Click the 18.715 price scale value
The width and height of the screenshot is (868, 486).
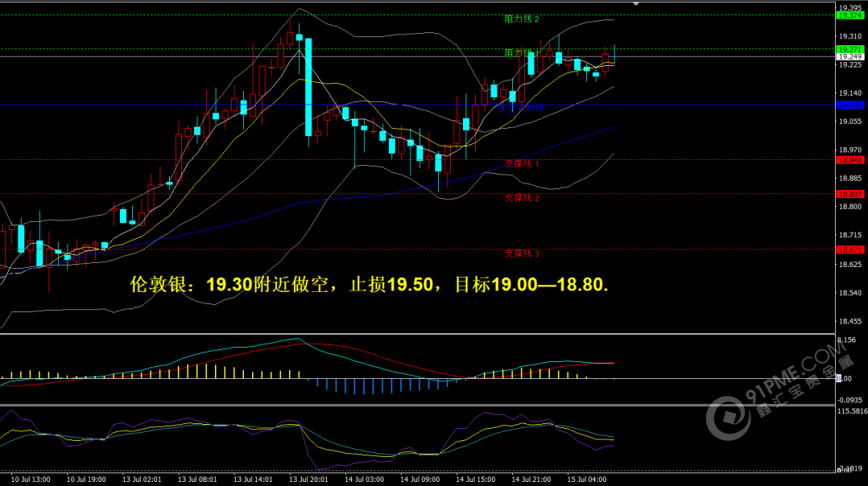pyautogui.click(x=850, y=235)
